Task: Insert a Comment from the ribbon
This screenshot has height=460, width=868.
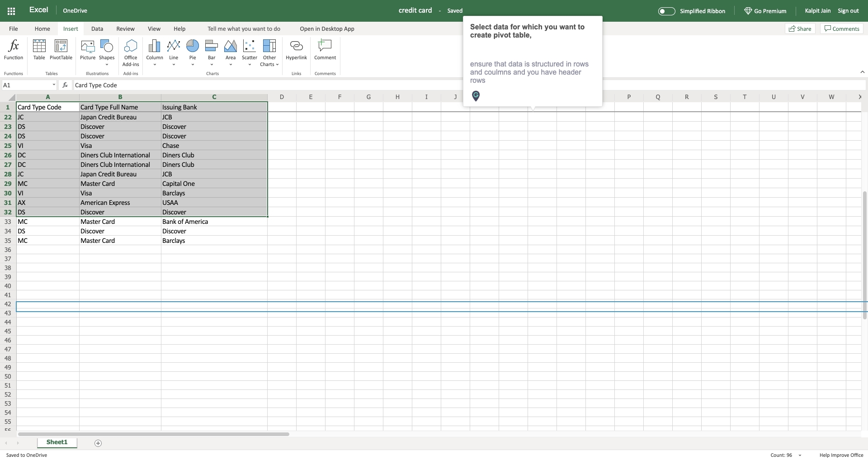Action: 325,50
